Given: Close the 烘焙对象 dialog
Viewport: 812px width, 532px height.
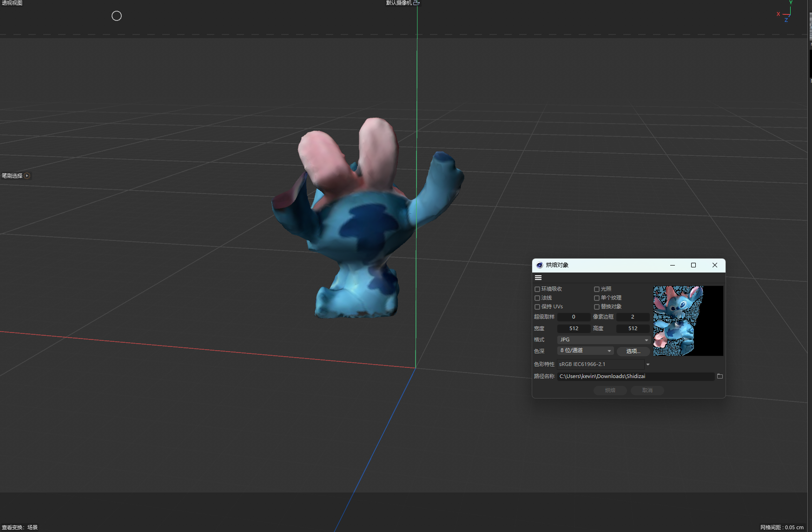Looking at the screenshot, I should tap(715, 265).
